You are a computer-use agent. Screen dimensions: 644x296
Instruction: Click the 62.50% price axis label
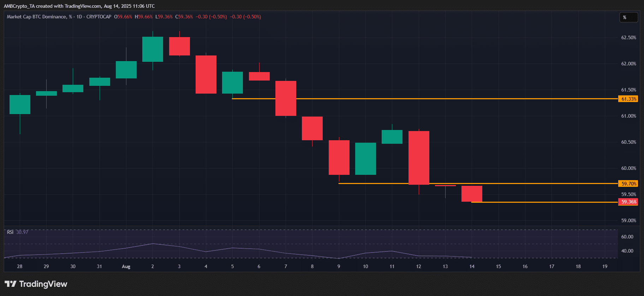628,37
